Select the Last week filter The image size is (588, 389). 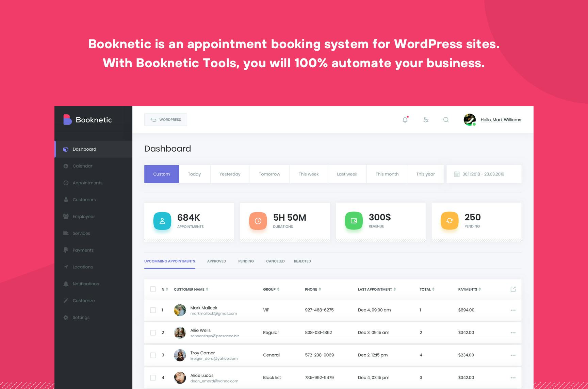(x=347, y=174)
